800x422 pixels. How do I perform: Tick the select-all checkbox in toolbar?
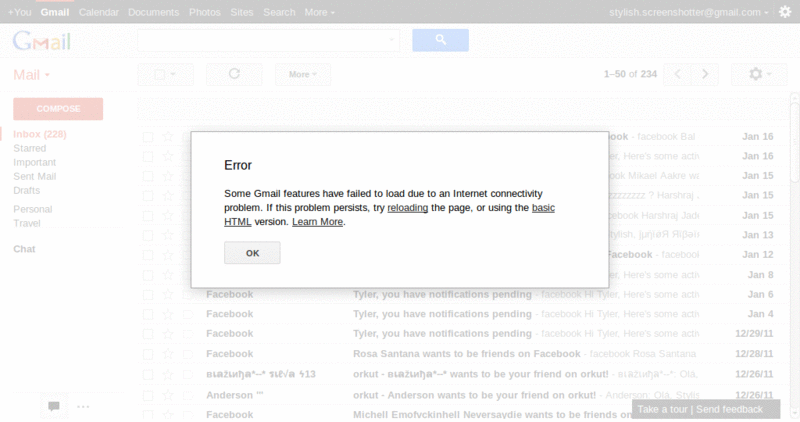[x=159, y=75]
